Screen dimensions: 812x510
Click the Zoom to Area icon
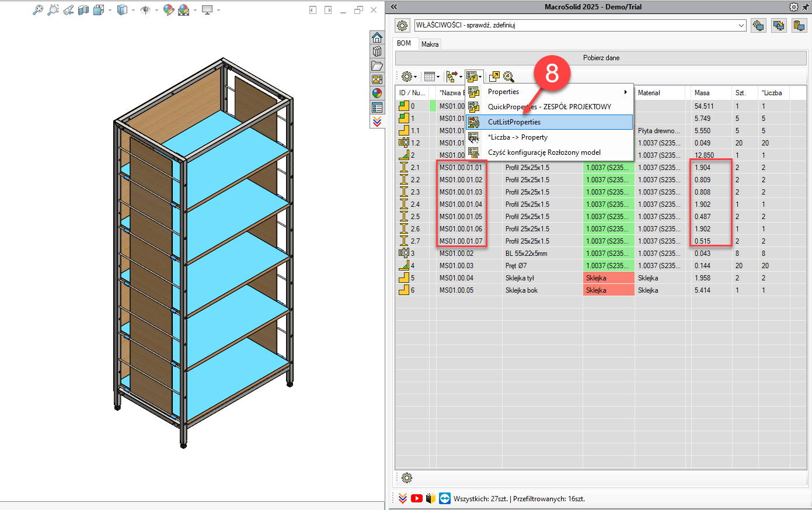[x=53, y=10]
